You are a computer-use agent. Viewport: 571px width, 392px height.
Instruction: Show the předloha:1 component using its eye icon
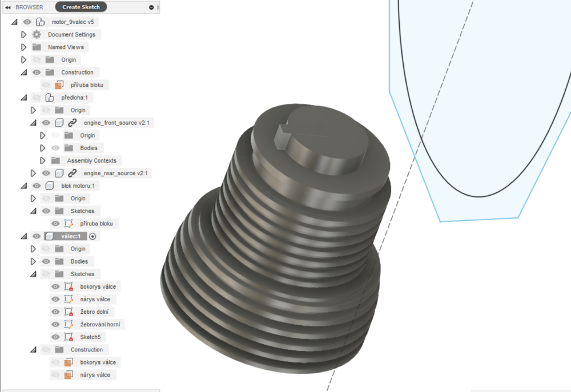[37, 98]
